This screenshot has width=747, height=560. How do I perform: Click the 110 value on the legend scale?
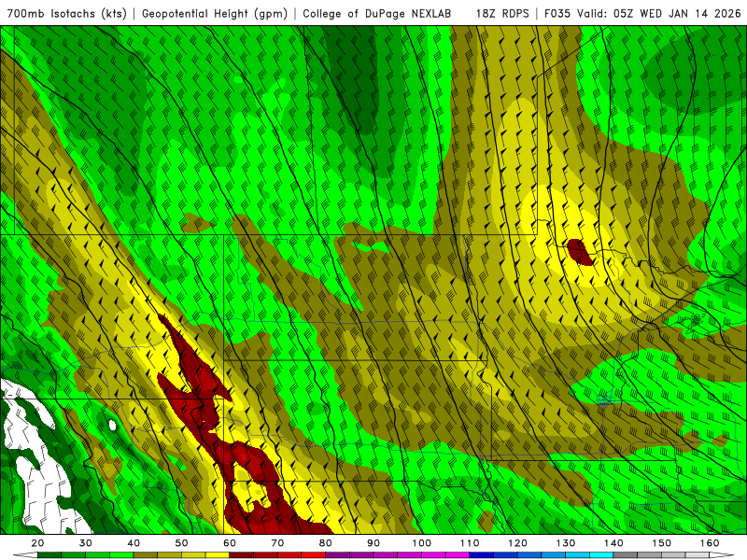470,543
